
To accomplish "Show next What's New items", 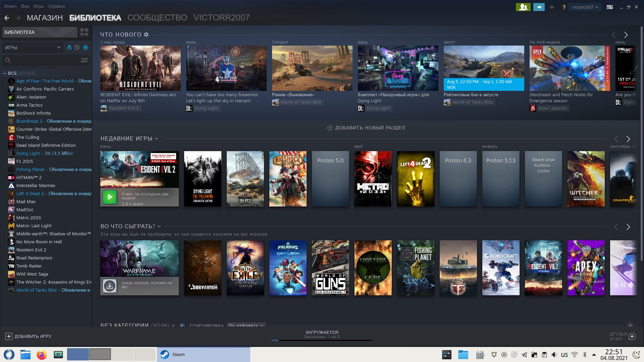I will (x=626, y=35).
